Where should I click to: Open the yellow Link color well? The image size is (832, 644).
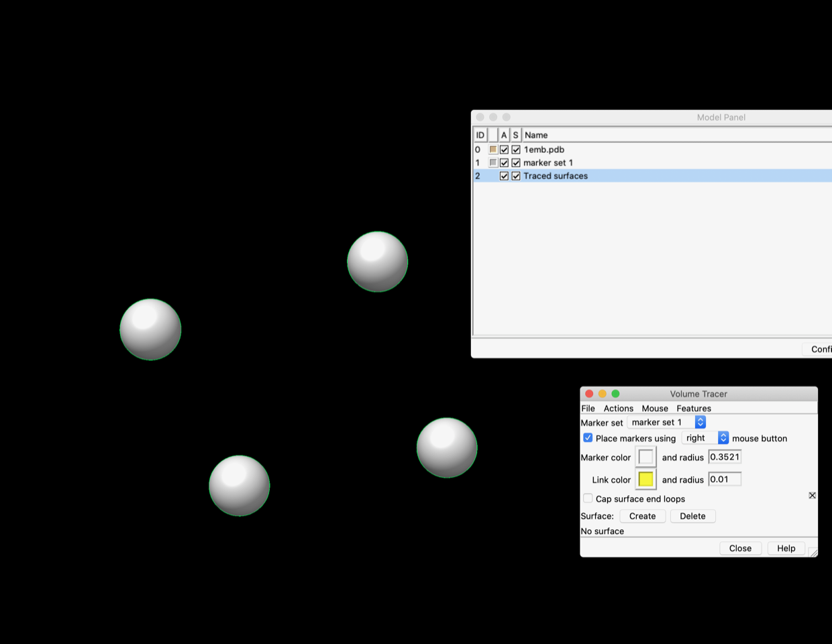click(645, 480)
